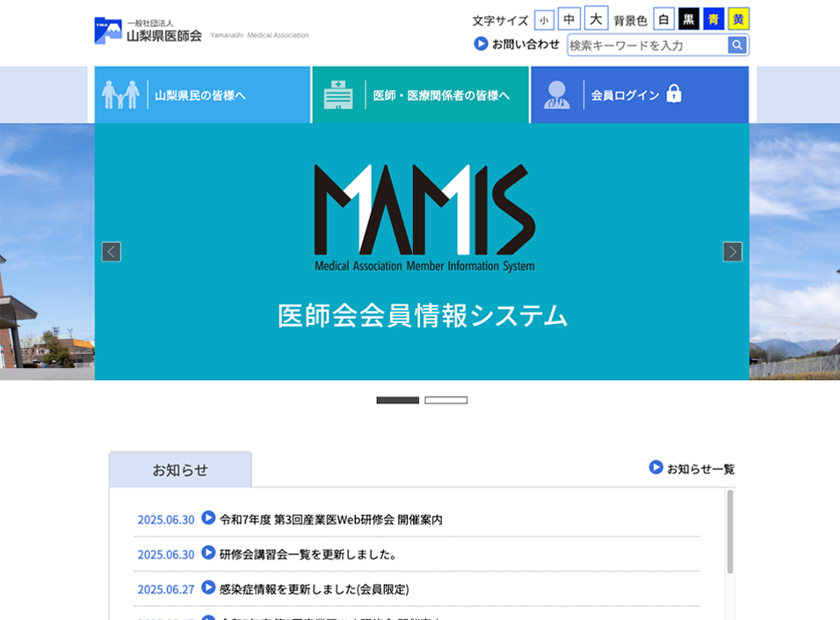The image size is (840, 620).
Task: Click the hospital building icon
Action: coord(338,95)
